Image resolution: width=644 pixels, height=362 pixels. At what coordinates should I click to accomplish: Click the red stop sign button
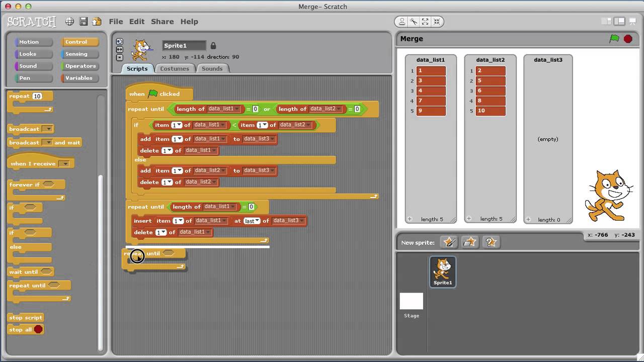(628, 39)
